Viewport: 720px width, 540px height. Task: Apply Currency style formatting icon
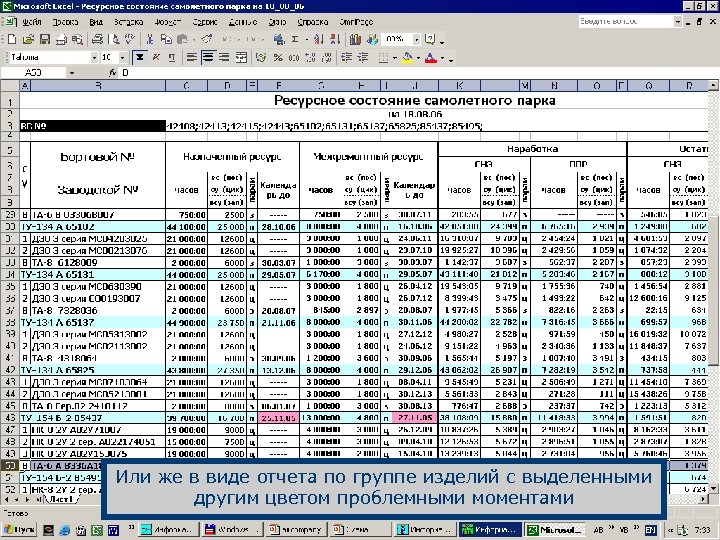pos(261,57)
